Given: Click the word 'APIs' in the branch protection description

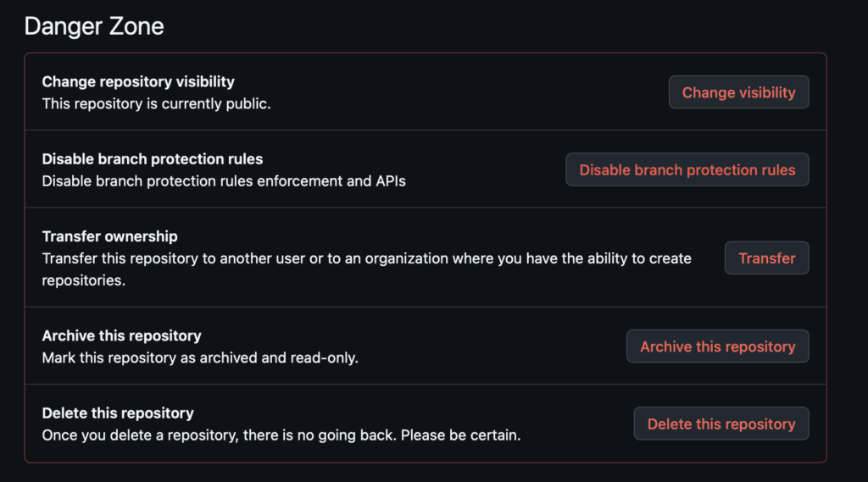Looking at the screenshot, I should point(390,180).
